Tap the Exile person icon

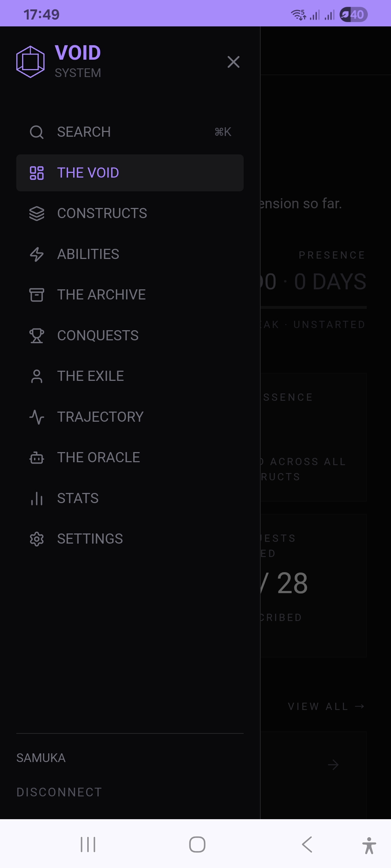(x=37, y=376)
